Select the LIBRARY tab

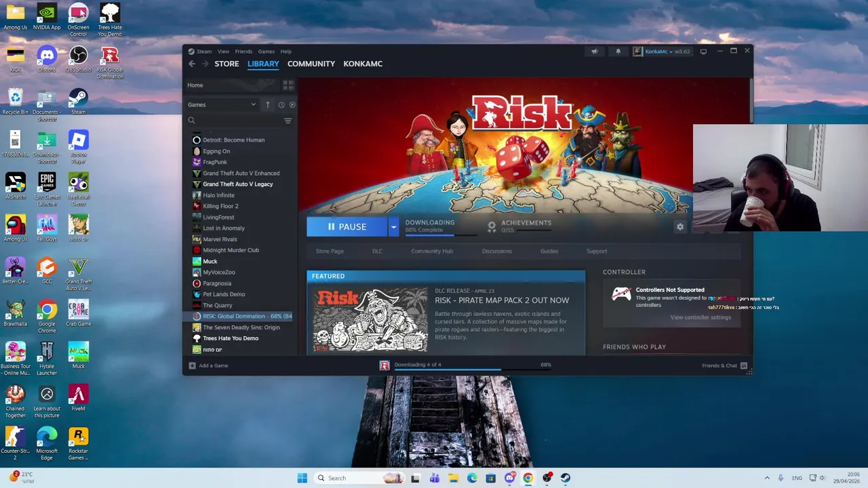(263, 64)
